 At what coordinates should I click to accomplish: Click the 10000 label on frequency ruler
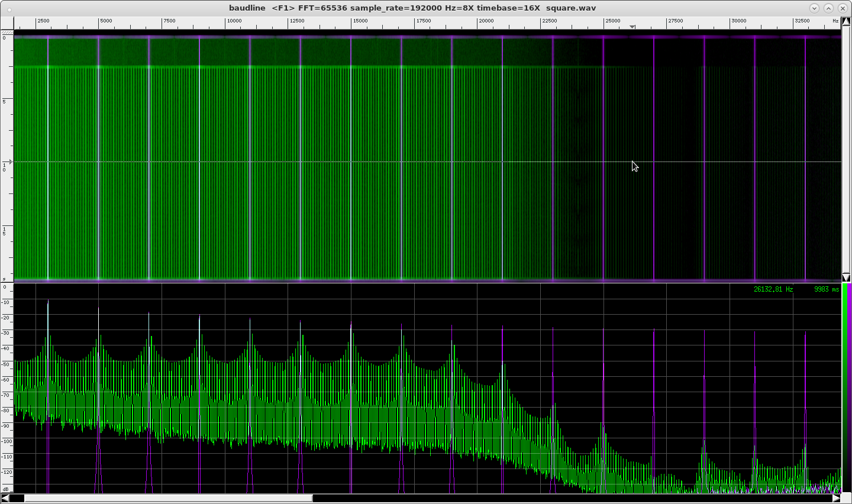tap(234, 21)
